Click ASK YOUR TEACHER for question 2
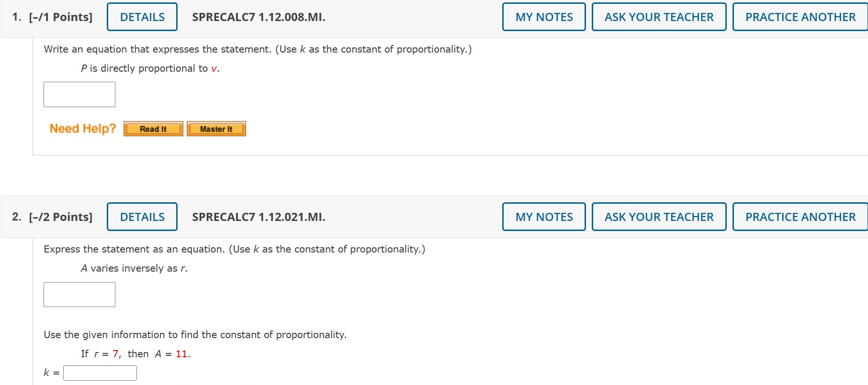 coord(659,216)
